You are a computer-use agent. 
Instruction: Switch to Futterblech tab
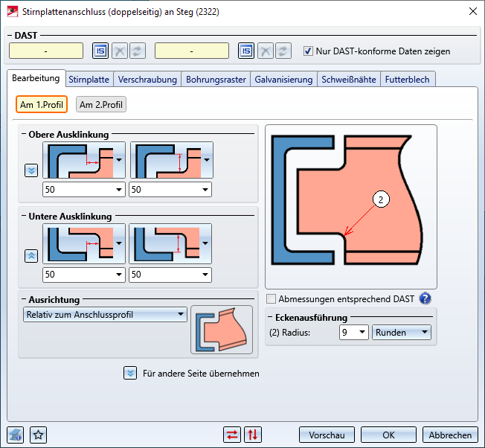408,80
